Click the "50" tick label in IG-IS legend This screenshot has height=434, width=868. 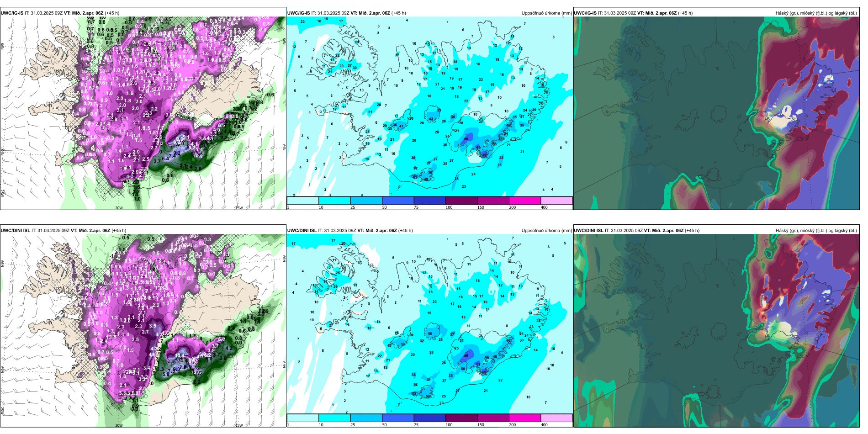384,207
